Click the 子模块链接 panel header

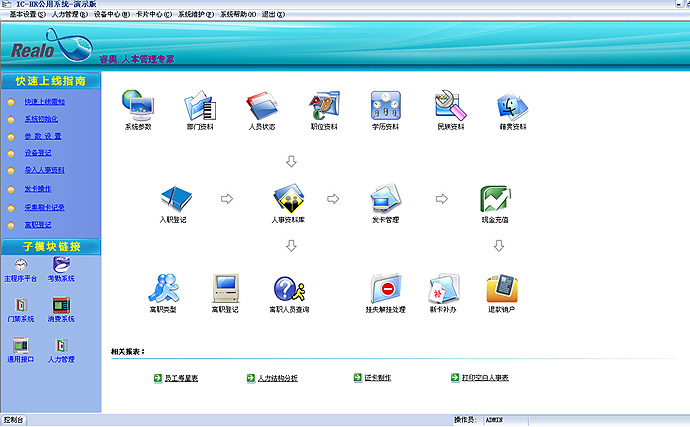pos(51,247)
